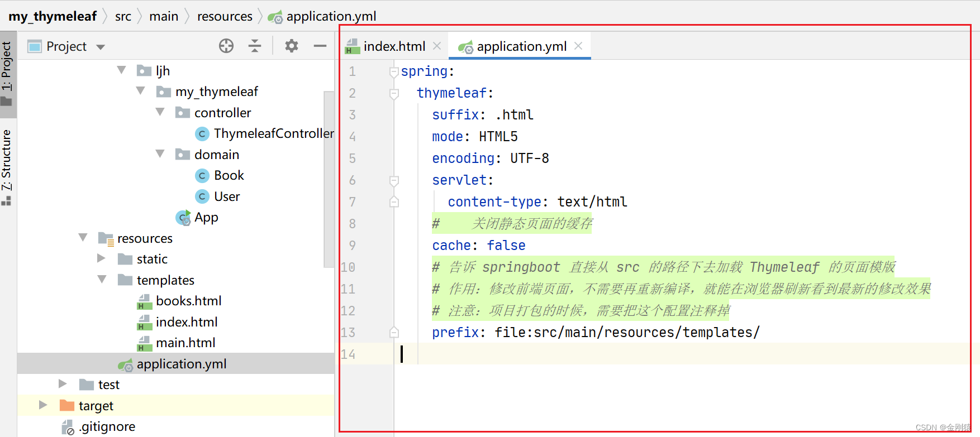Fold the spring block on line 1

394,71
